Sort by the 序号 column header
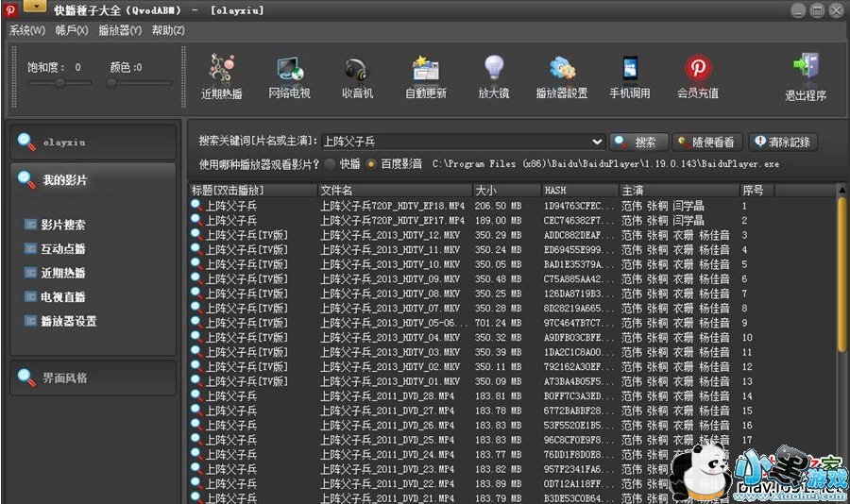The height and width of the screenshot is (504, 850). [757, 191]
